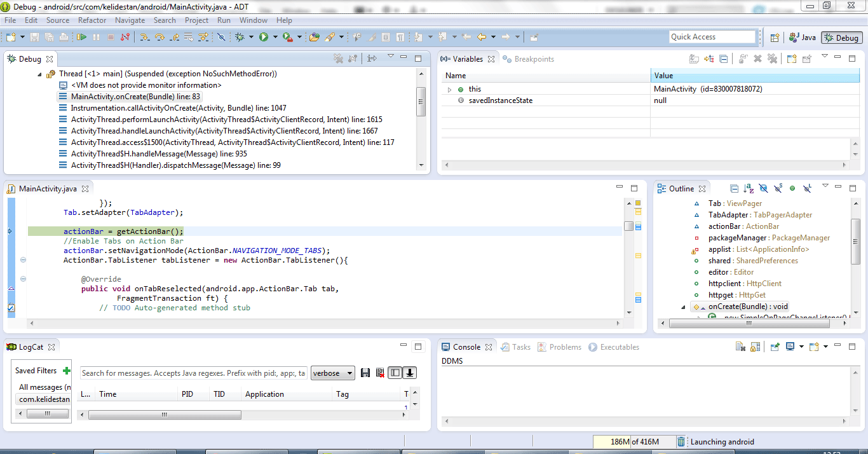
Task: Toggle Hide Local Types in Outline
Action: pyautogui.click(x=807, y=189)
